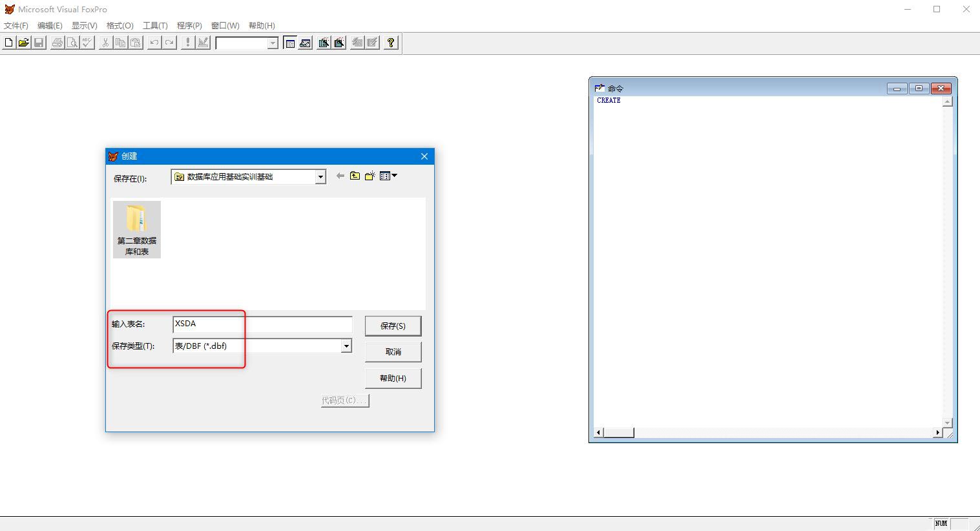Click the 输入表名 text field containing XSDA
Screen dimensions: 980x531
[x=262, y=324]
